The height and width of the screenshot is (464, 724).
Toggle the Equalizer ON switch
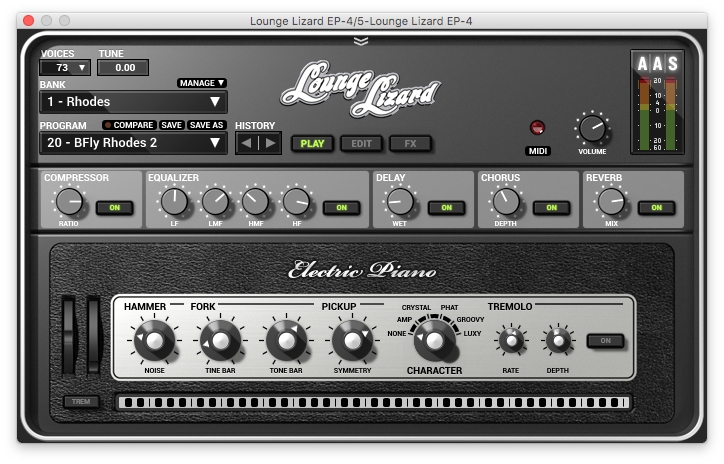[342, 208]
